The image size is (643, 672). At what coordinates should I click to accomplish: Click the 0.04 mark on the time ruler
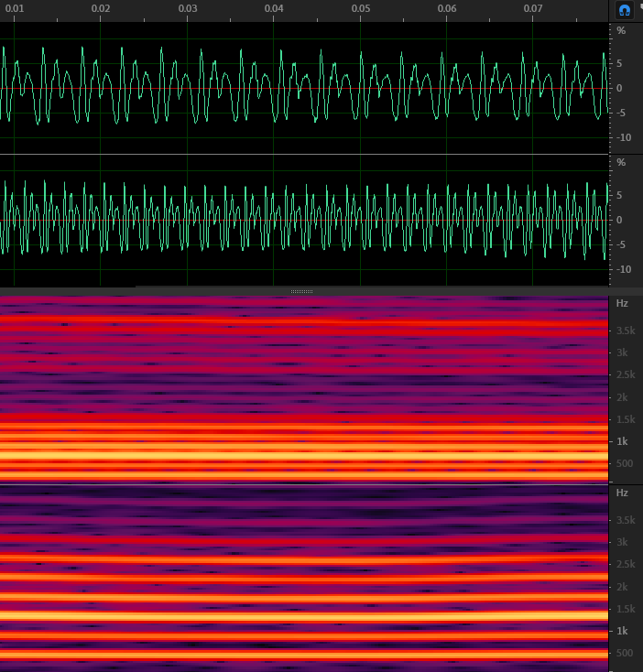pyautogui.click(x=274, y=8)
